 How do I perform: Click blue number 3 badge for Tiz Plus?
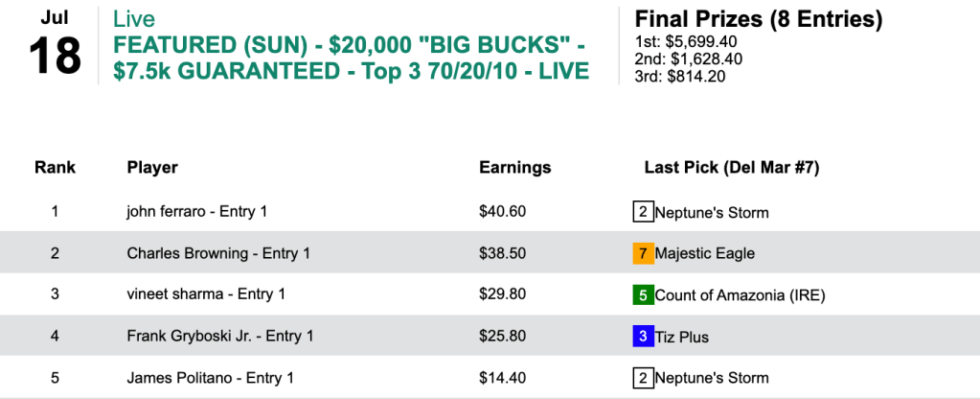coord(643,337)
